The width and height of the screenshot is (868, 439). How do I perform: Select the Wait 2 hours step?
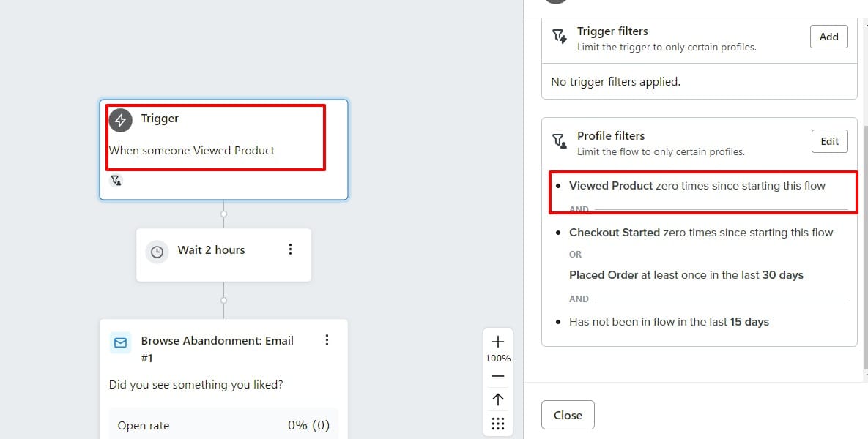[211, 250]
